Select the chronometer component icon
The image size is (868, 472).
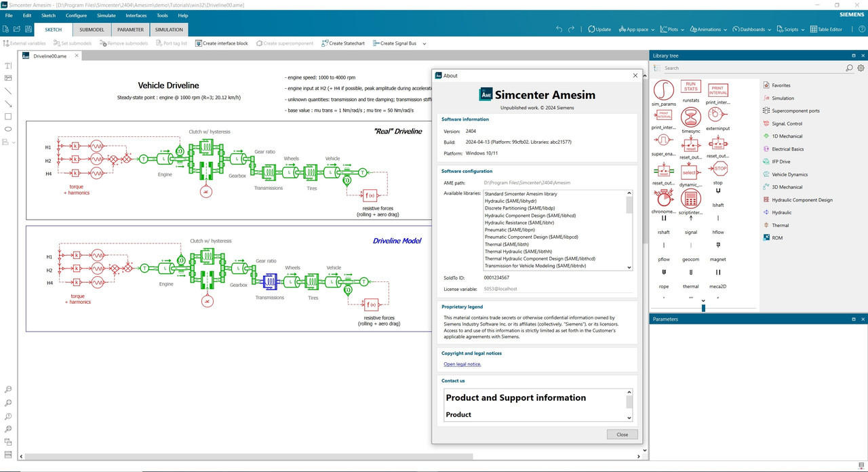(663, 199)
